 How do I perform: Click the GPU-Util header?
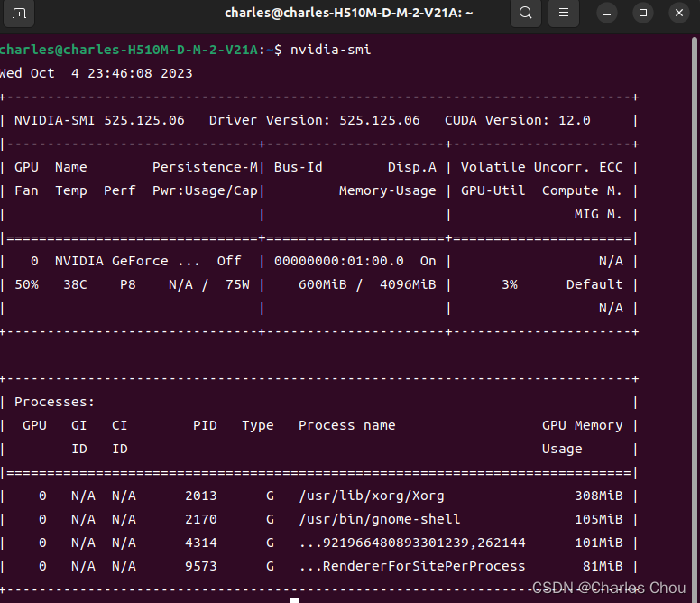pyautogui.click(x=493, y=190)
